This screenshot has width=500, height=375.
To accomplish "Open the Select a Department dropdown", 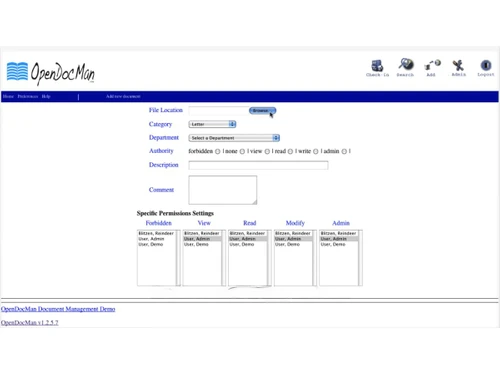I will point(234,138).
